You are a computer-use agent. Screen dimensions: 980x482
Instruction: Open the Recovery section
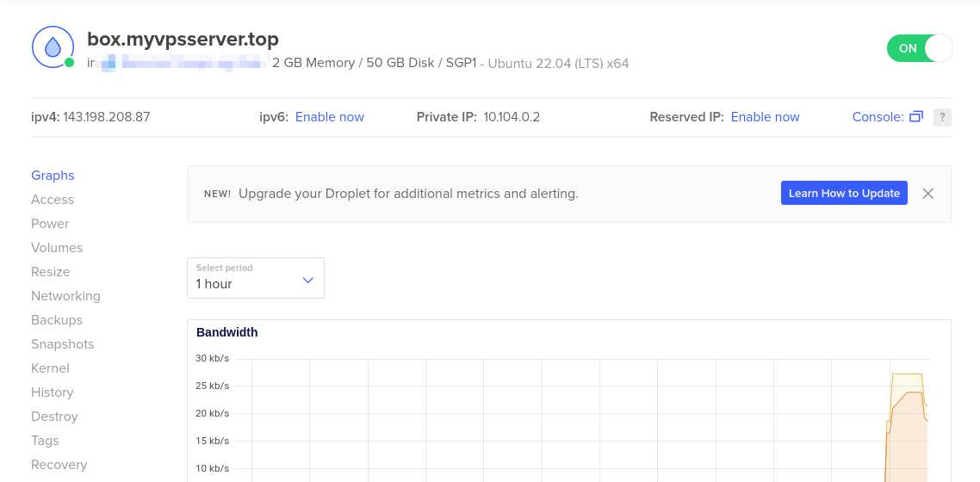[59, 465]
